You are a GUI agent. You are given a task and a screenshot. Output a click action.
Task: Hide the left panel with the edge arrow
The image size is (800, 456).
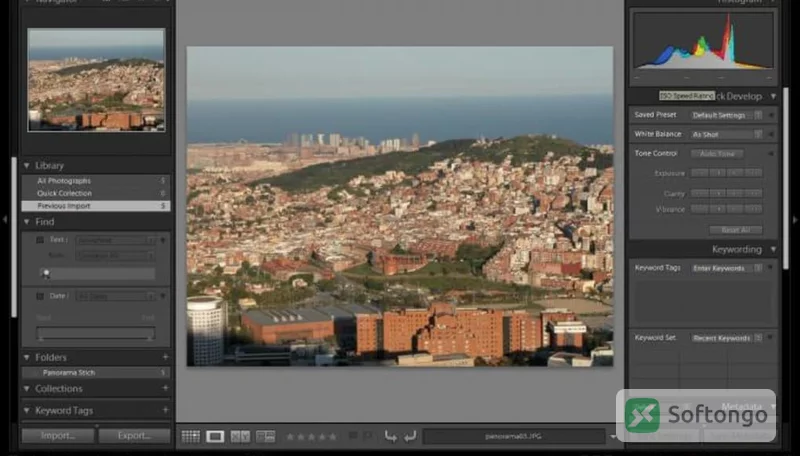click(5, 220)
